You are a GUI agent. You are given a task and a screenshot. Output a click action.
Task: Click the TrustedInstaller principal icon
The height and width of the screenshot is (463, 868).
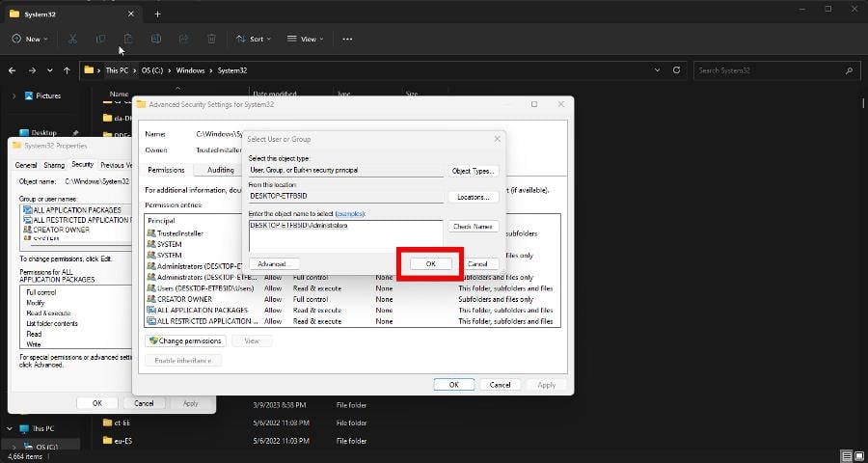point(151,233)
